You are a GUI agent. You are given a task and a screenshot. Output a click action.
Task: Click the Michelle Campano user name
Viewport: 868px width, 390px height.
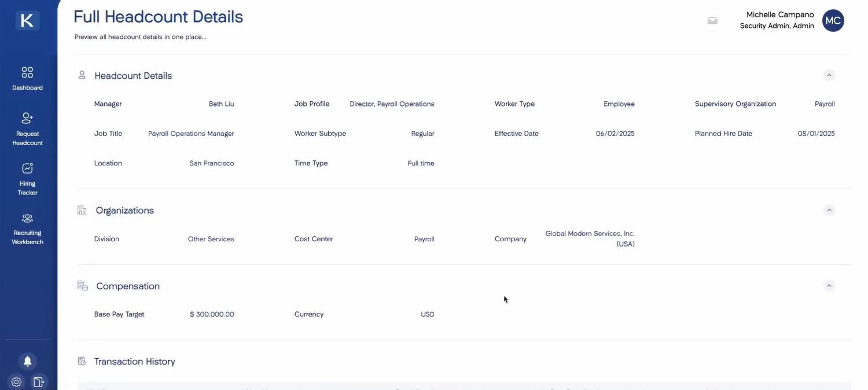click(780, 14)
